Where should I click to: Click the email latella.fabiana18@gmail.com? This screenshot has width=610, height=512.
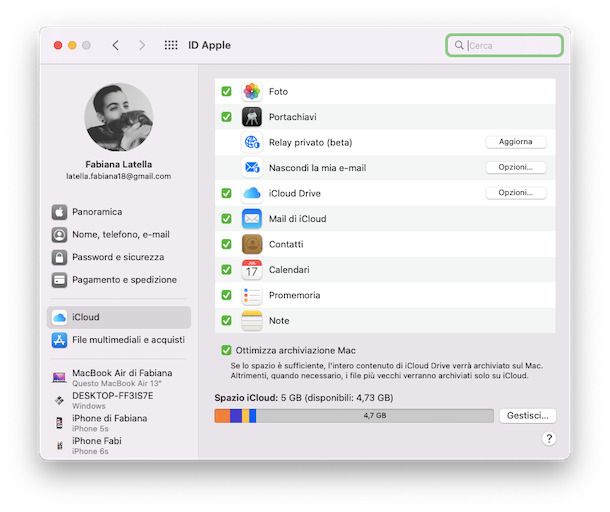coord(119,176)
